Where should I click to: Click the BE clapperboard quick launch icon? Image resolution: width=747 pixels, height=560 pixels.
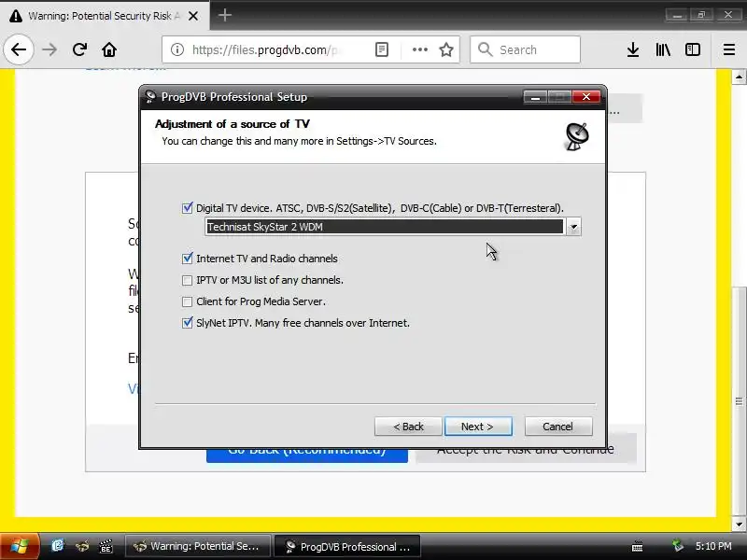106,546
